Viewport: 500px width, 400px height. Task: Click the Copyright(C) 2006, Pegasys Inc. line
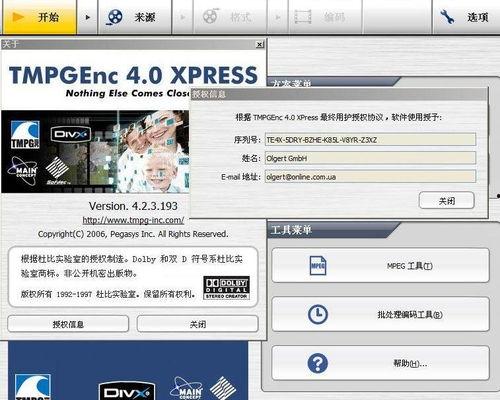133,234
